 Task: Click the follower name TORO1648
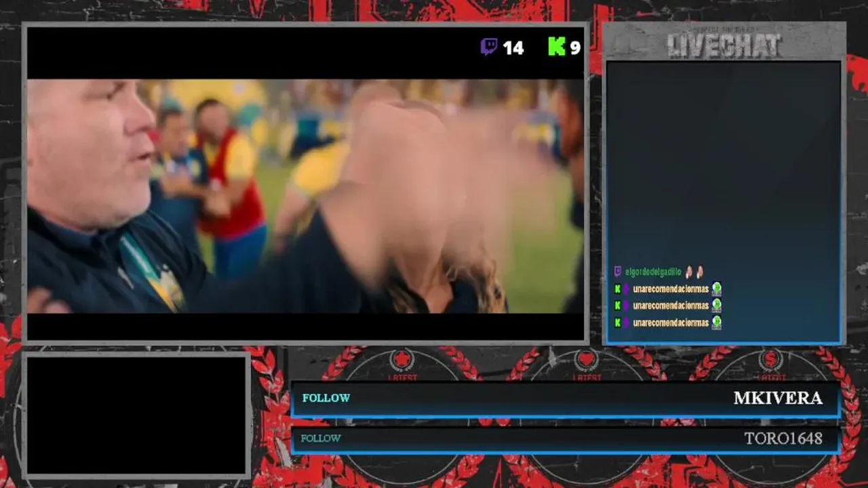783,439
